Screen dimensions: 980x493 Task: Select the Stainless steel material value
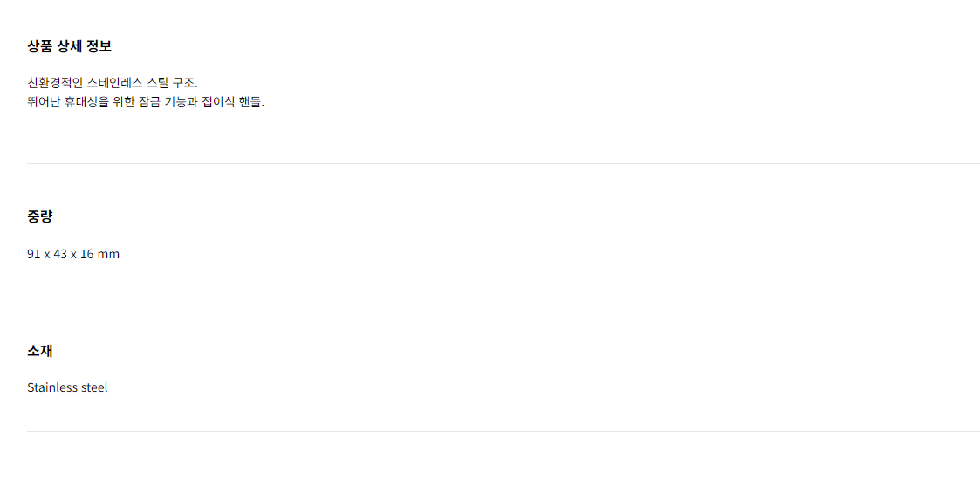[x=67, y=387]
